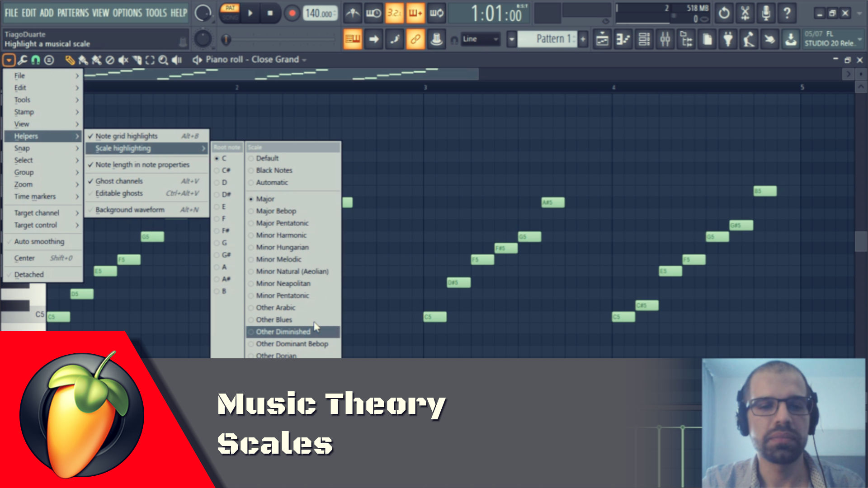868x488 pixels.
Task: Select the Draw pencil tool
Action: click(x=69, y=60)
